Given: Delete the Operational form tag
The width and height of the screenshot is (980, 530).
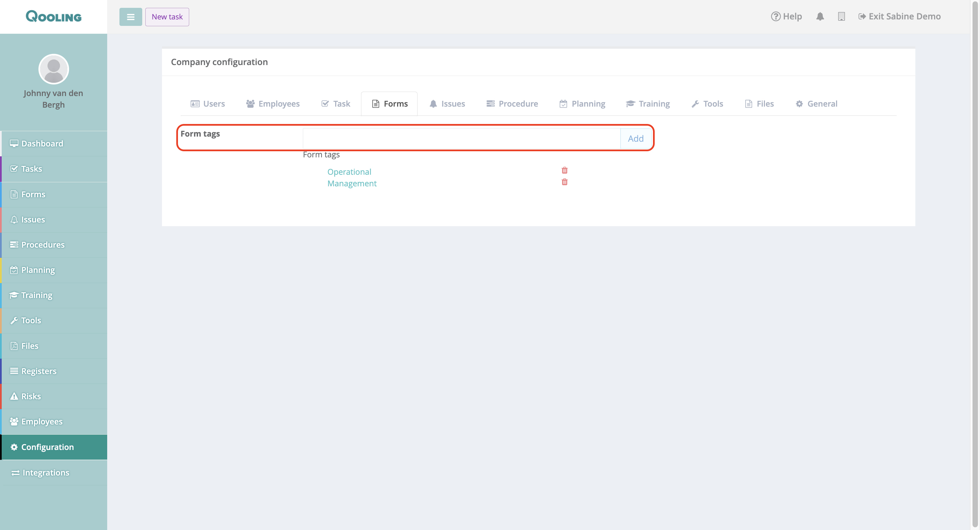Looking at the screenshot, I should tap(565, 170).
